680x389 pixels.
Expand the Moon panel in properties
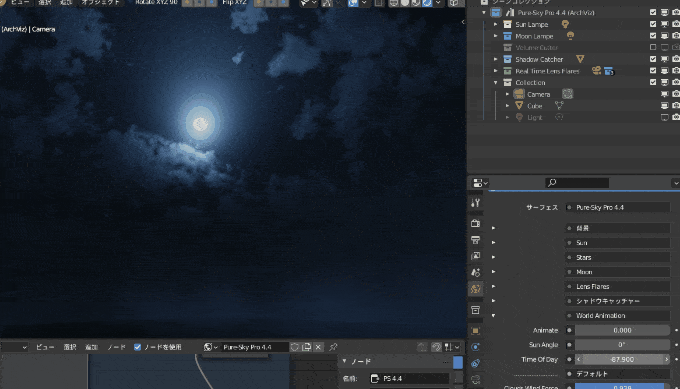[x=494, y=272]
